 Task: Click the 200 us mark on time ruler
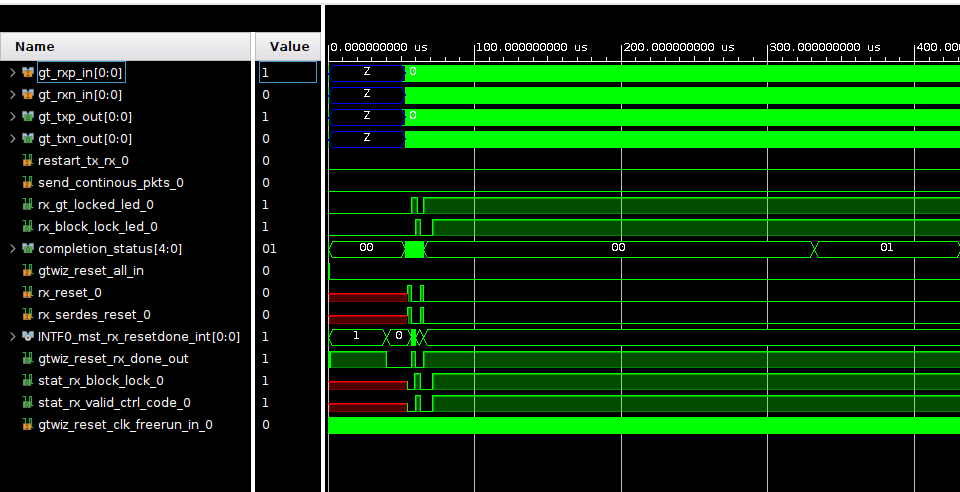point(622,48)
